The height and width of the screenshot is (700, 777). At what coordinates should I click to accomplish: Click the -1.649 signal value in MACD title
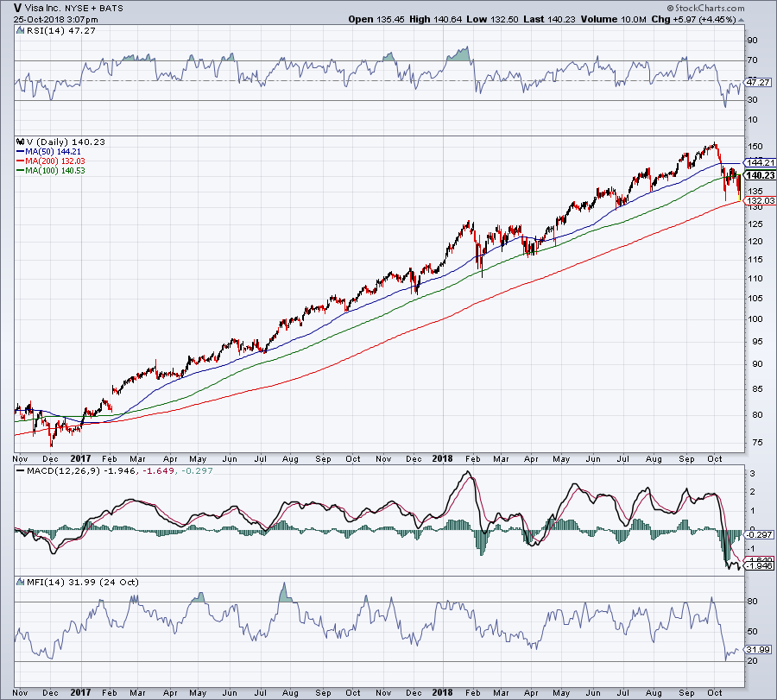click(159, 470)
